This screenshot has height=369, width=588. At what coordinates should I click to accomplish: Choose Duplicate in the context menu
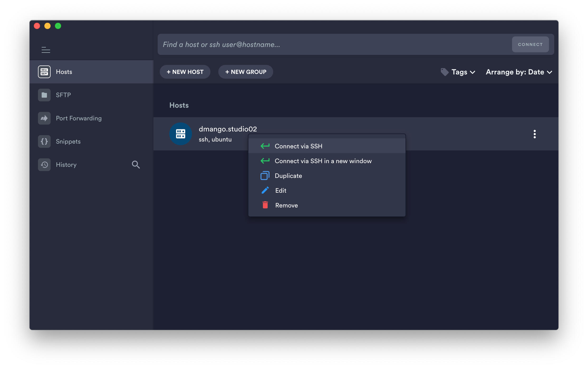point(288,176)
